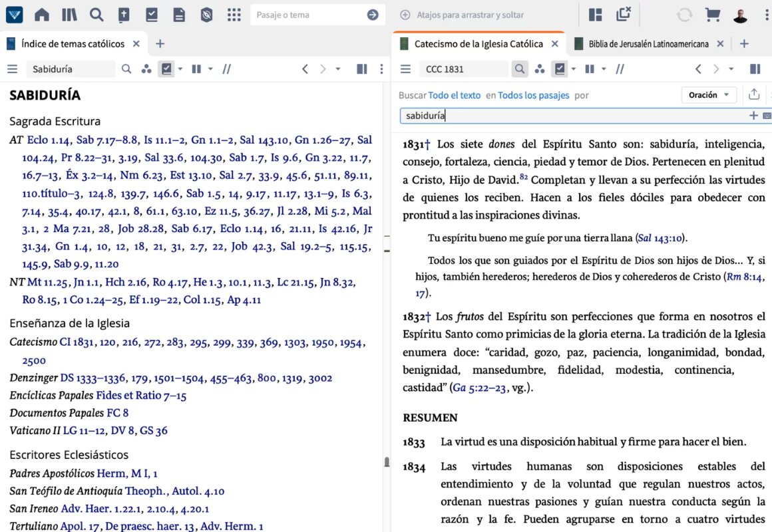Open panel menu of Índice de temas católicos
This screenshot has height=532, width=772.
point(12,69)
